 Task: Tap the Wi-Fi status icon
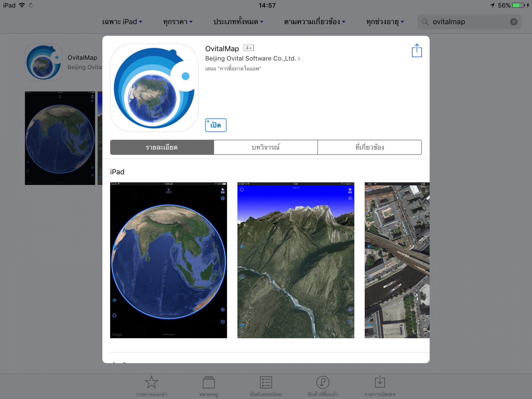(x=22, y=5)
